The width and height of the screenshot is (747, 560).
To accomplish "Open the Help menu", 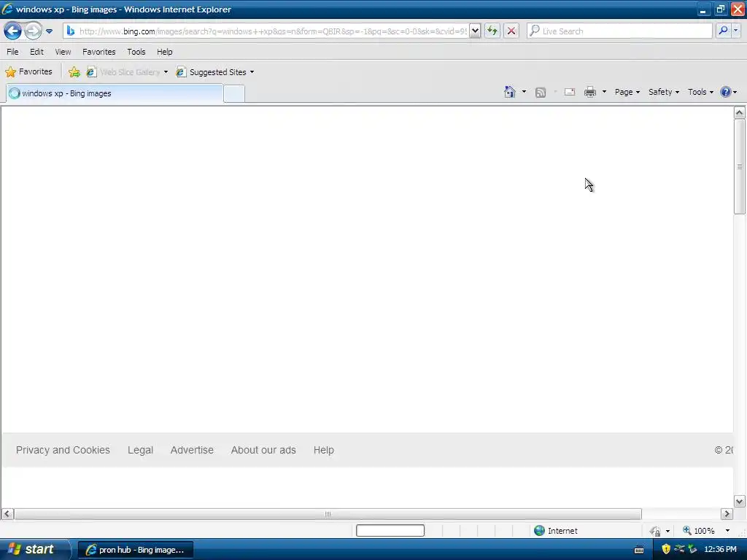I will [x=164, y=52].
